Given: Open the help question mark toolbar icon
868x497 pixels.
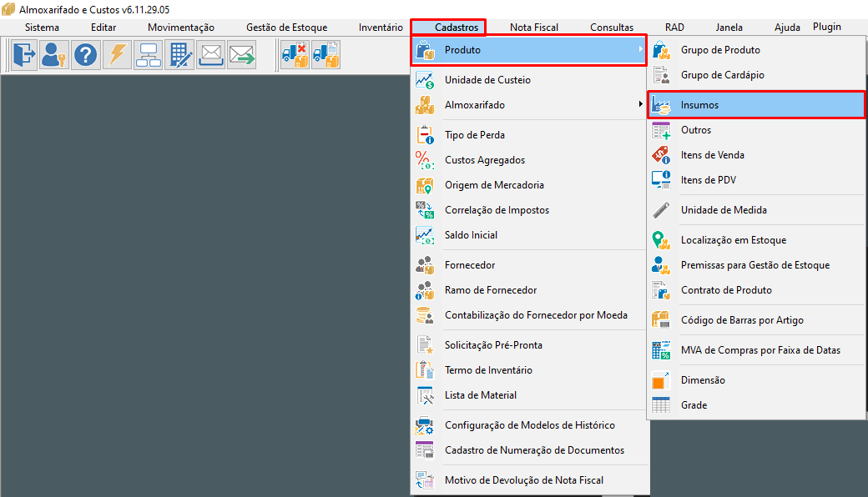Looking at the screenshot, I should [86, 55].
